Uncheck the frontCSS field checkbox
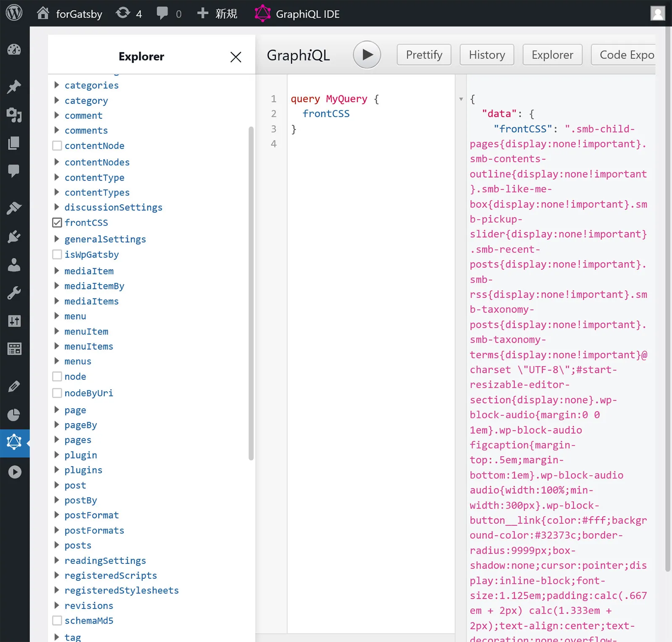 tap(57, 223)
